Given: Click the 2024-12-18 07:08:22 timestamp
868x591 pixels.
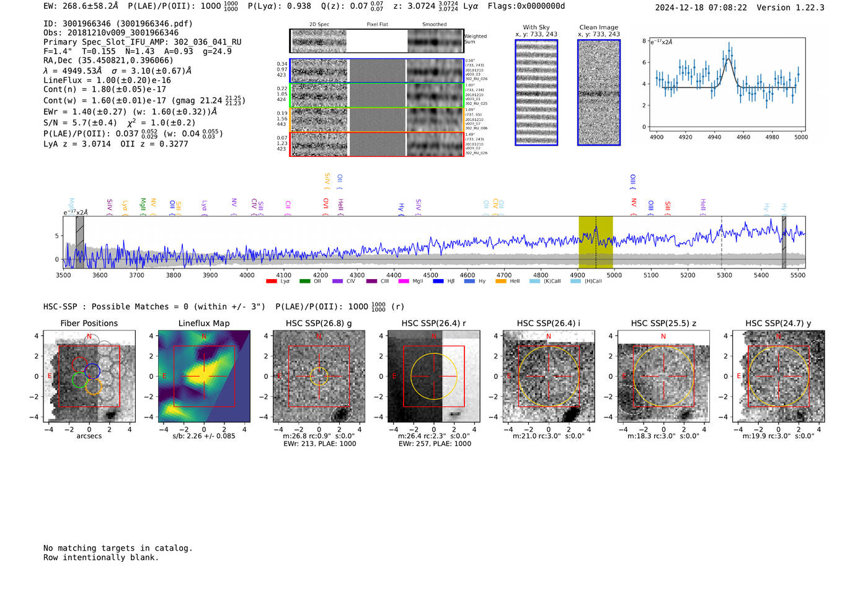Looking at the screenshot, I should click(x=701, y=7).
